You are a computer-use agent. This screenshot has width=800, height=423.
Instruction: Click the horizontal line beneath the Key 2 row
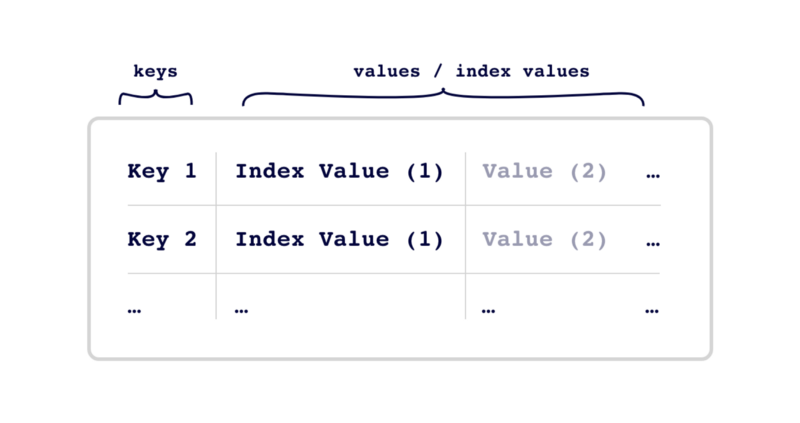394,273
